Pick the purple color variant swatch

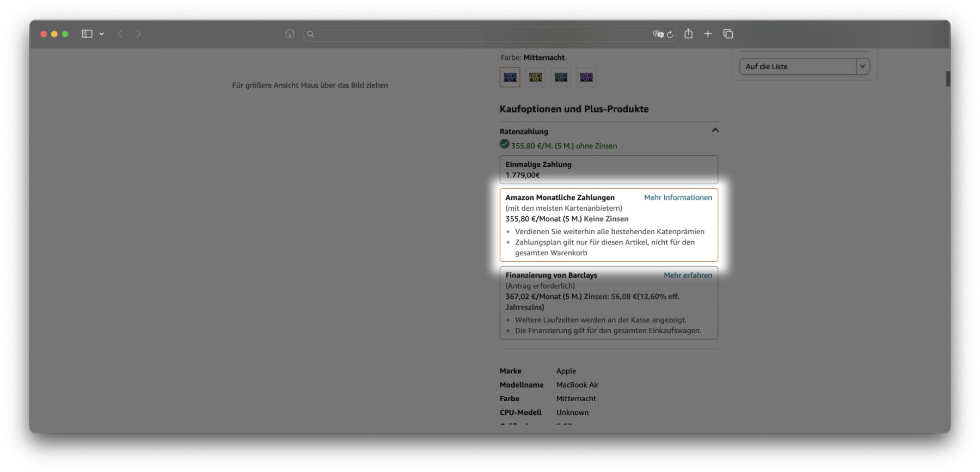pos(586,77)
